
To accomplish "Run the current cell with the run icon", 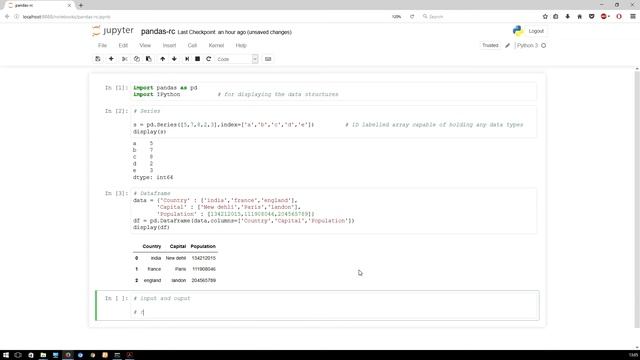I will [187, 59].
